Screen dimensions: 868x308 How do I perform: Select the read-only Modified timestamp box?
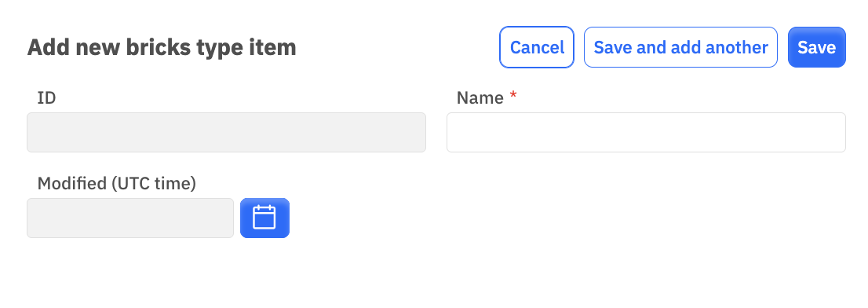point(130,218)
